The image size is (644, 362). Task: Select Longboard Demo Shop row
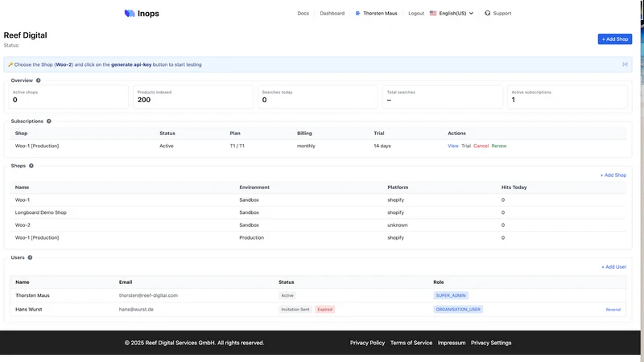point(318,212)
